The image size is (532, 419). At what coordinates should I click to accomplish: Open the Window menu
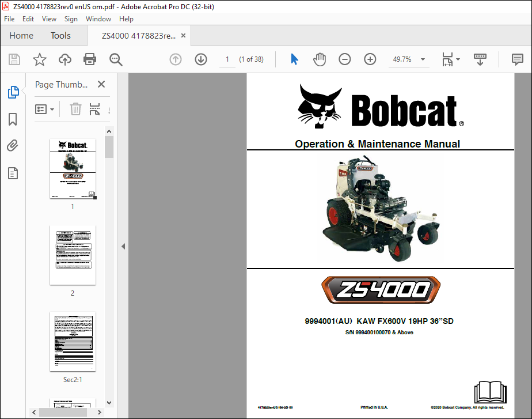pyautogui.click(x=98, y=19)
